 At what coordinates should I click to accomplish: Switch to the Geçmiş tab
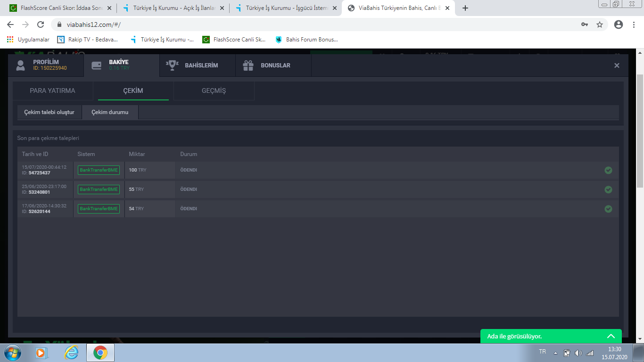(x=214, y=90)
